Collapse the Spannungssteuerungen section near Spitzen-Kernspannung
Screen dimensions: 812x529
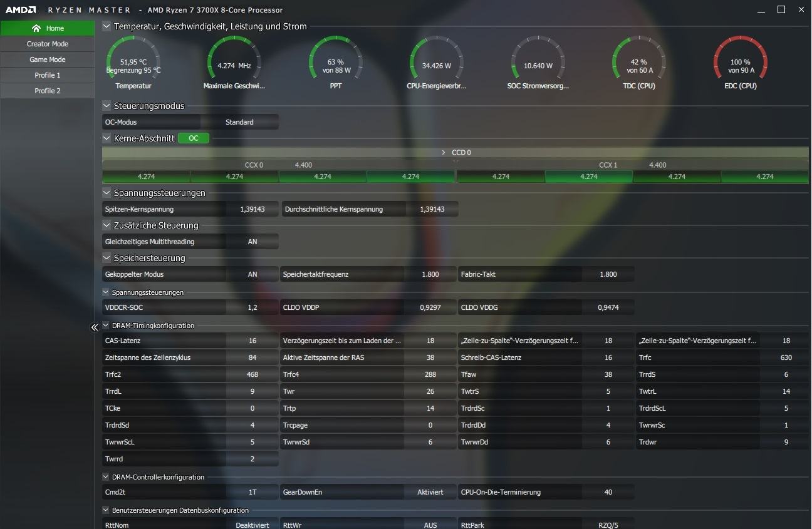(107, 193)
